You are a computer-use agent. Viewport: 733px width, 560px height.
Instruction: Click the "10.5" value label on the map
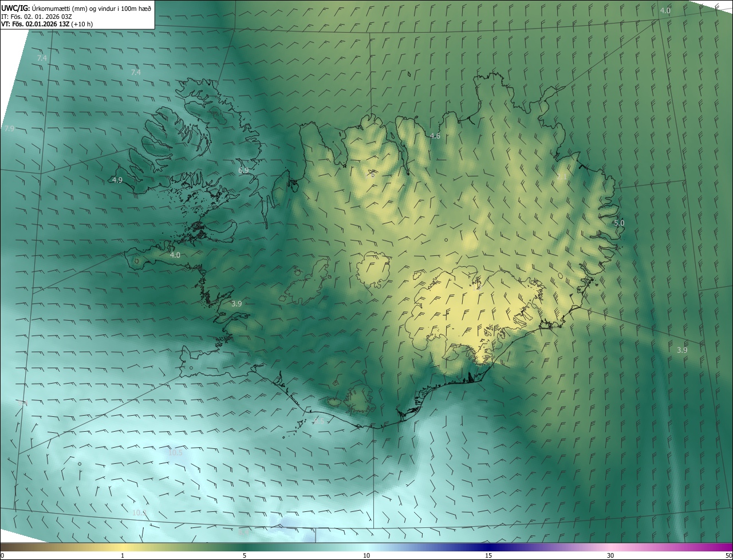[x=175, y=452]
